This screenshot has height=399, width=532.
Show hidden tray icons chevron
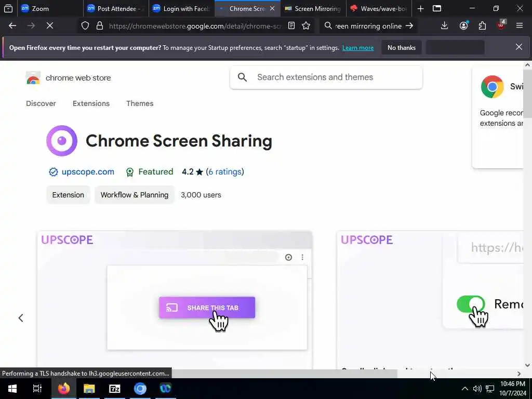click(465, 389)
